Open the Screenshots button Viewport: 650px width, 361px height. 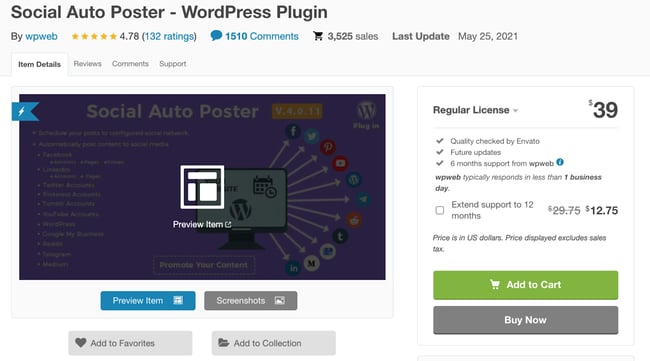(x=251, y=300)
